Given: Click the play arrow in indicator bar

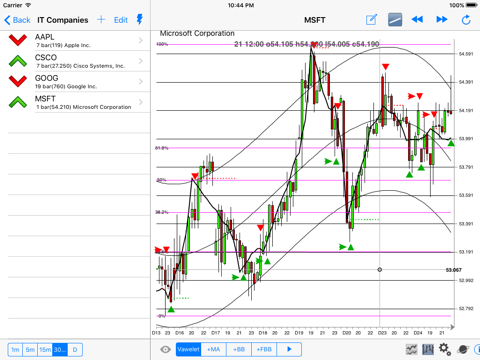Looking at the screenshot, I should pyautogui.click(x=289, y=349).
